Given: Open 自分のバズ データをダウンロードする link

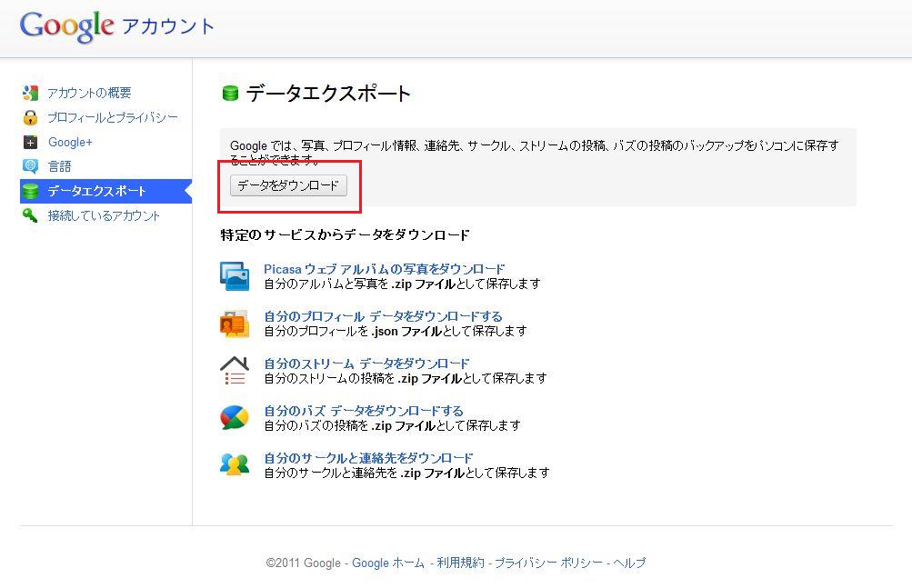Looking at the screenshot, I should click(364, 411).
